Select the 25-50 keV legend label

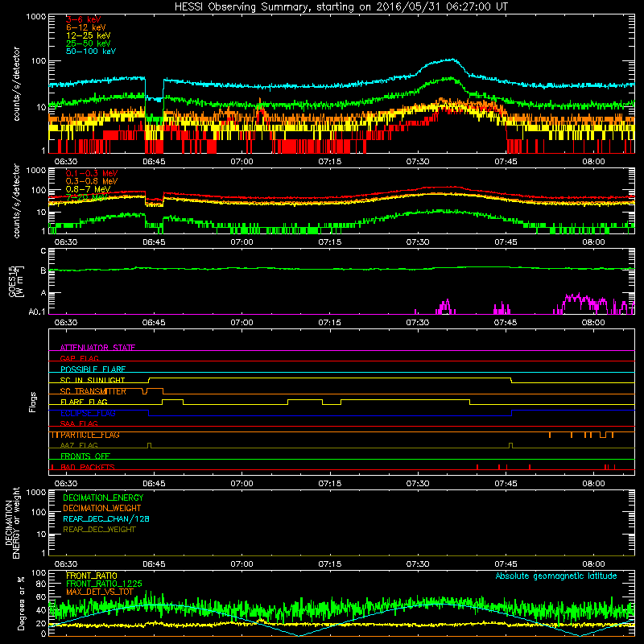point(89,43)
